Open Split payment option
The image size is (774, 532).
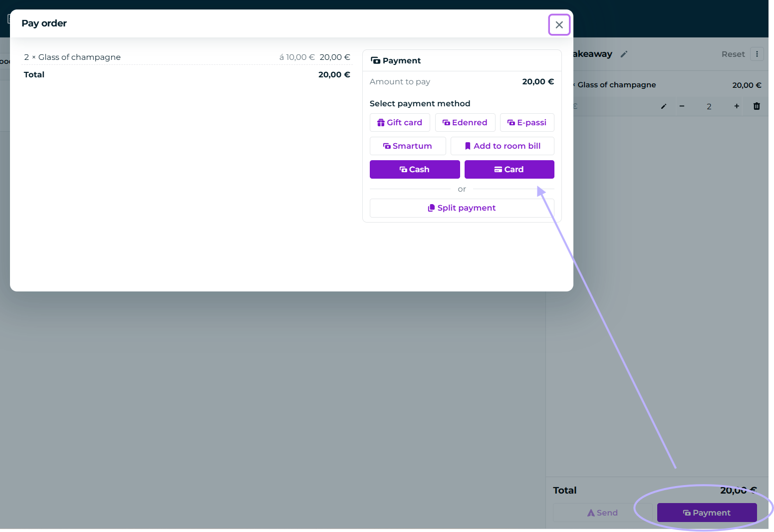tap(462, 208)
